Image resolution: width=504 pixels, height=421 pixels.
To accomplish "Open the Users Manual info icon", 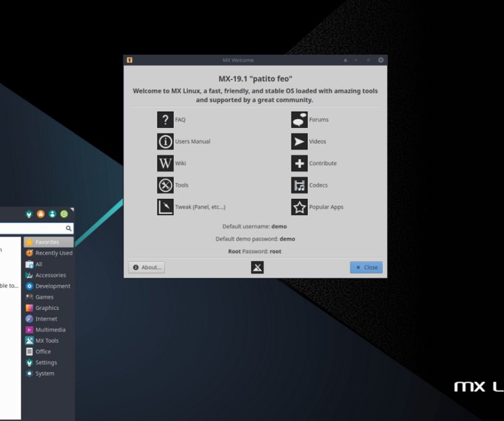I will click(x=165, y=141).
